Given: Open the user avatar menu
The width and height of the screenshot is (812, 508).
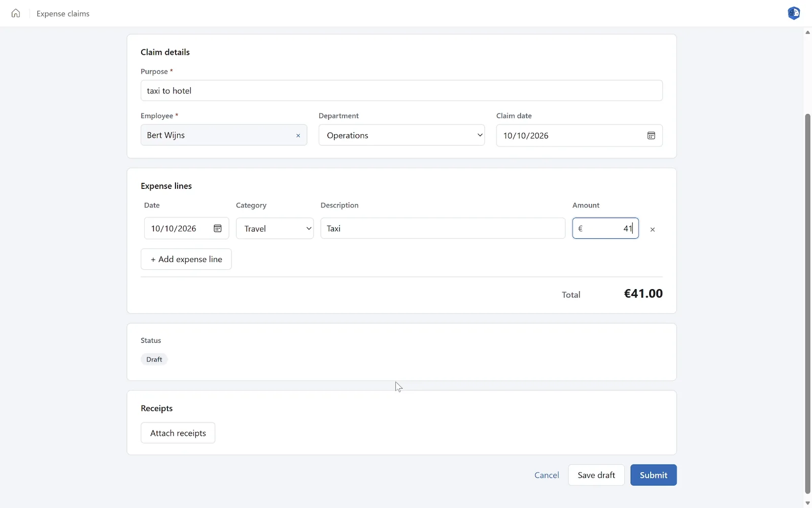Looking at the screenshot, I should [794, 13].
